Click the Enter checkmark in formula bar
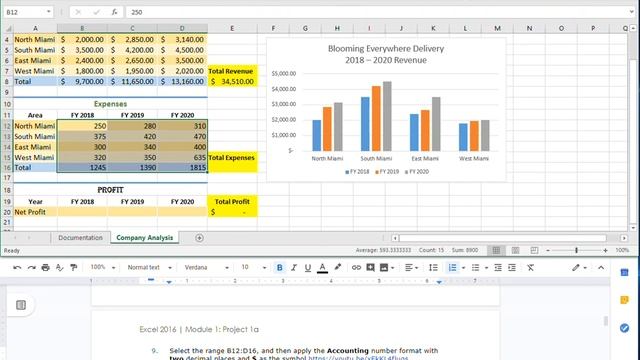Viewport: 640px width, 360px height. [96, 12]
